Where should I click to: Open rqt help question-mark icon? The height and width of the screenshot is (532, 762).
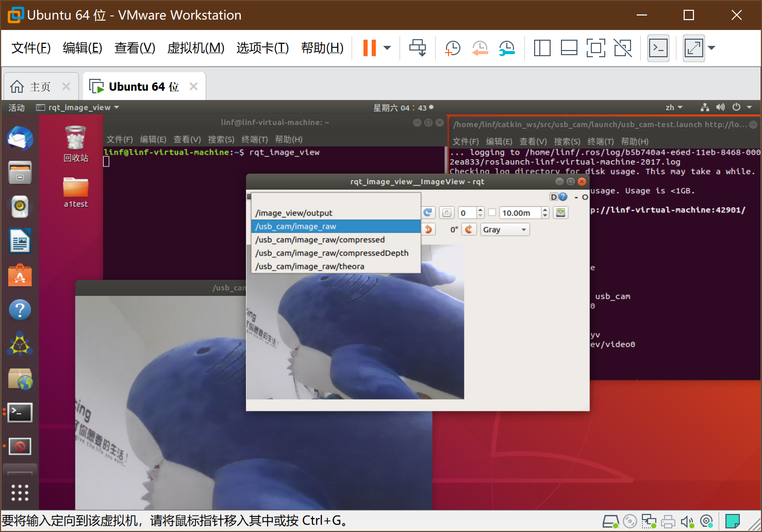[x=563, y=197]
